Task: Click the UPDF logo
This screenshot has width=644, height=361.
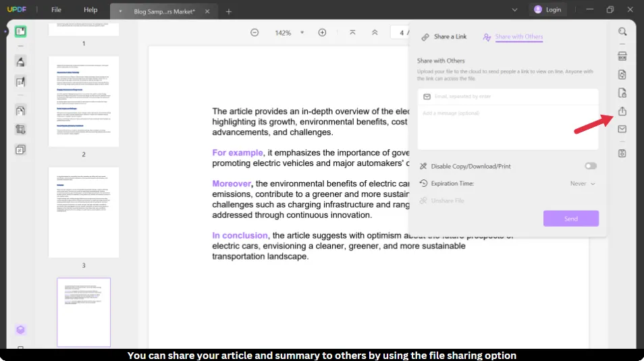Action: click(17, 9)
